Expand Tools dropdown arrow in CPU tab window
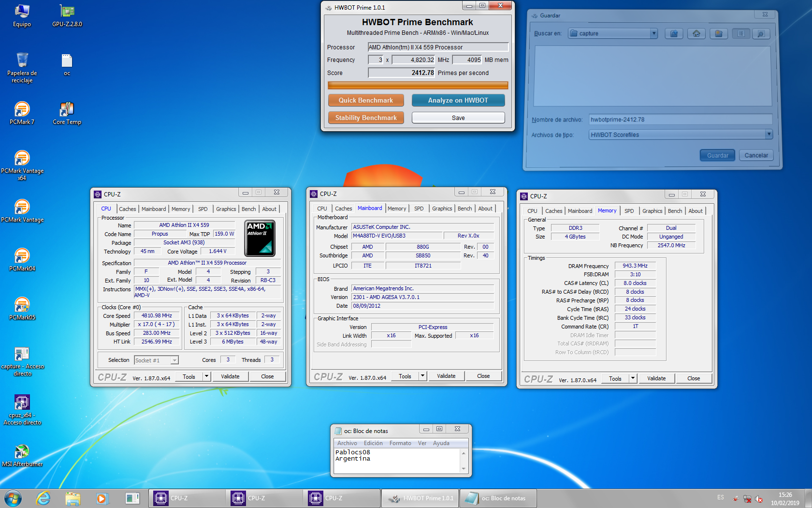 pos(206,376)
